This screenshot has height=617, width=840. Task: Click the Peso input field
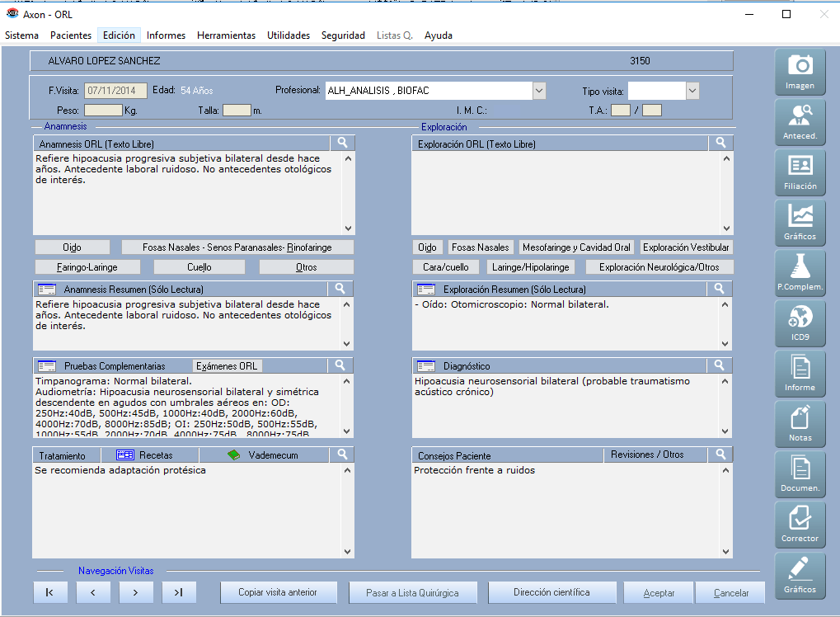click(x=103, y=111)
